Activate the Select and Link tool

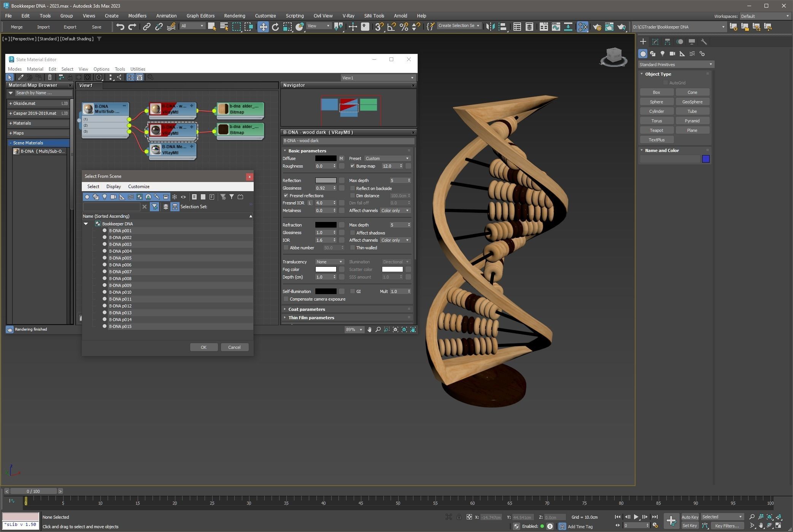tap(146, 27)
